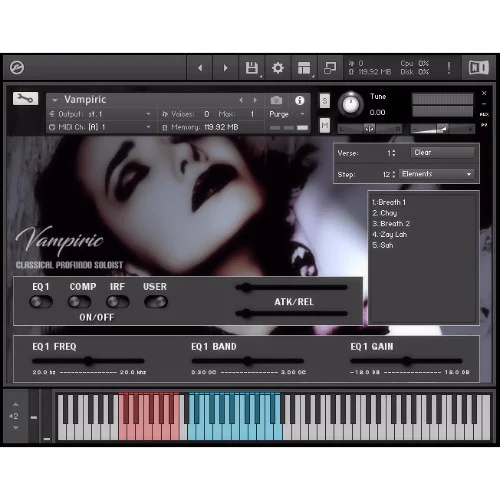Screen dimensions: 500x500
Task: Go to next preset with right arrow in top bar
Action: pos(226,68)
